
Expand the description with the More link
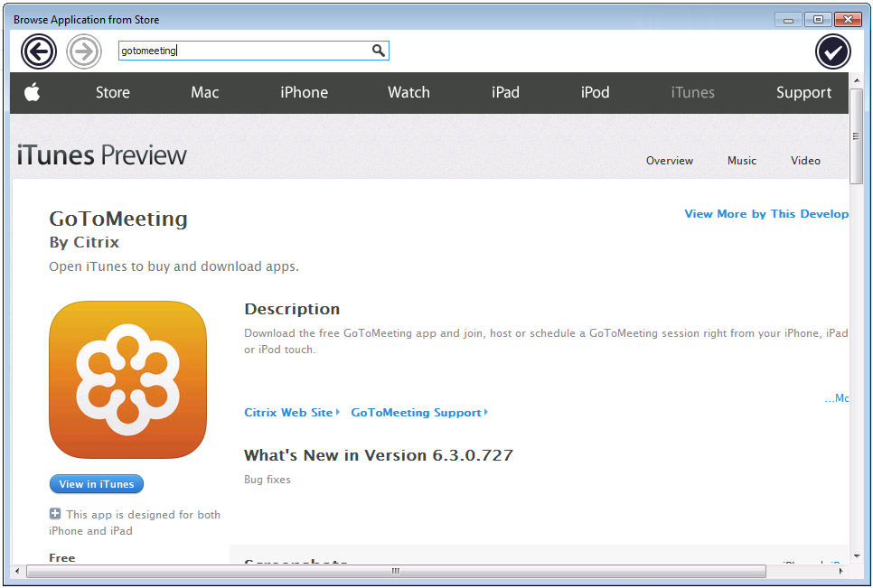click(x=836, y=397)
